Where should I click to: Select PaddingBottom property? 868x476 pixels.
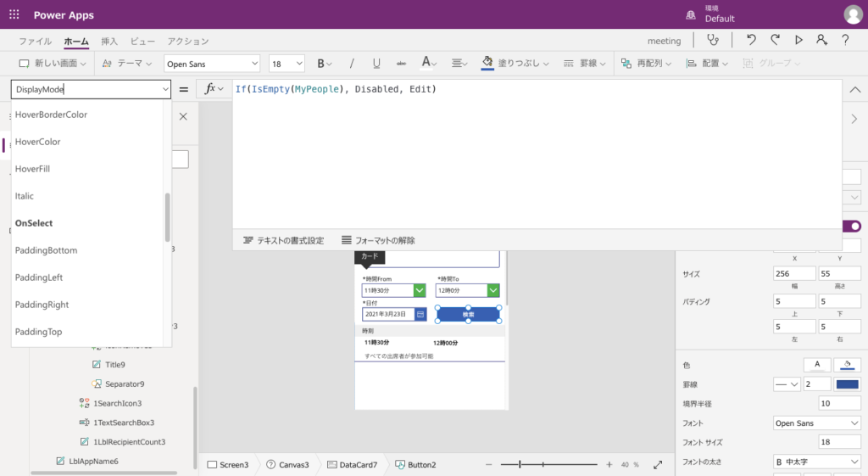click(x=87, y=250)
